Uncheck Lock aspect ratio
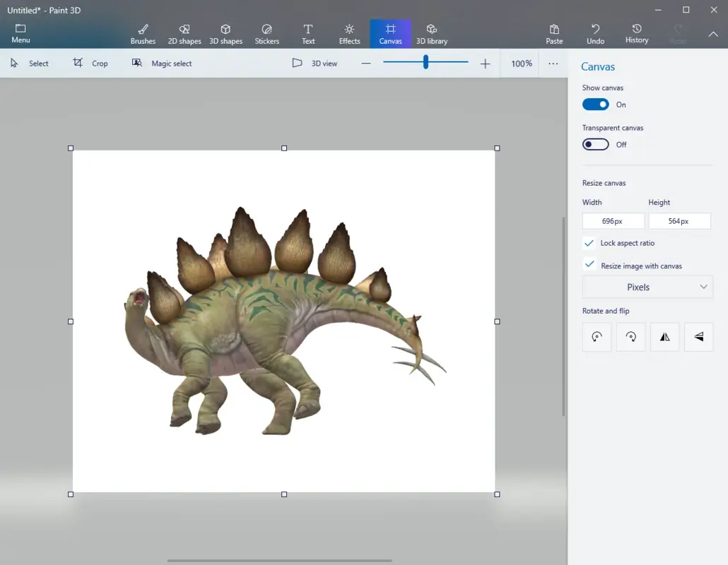This screenshot has width=728, height=565. tap(589, 243)
